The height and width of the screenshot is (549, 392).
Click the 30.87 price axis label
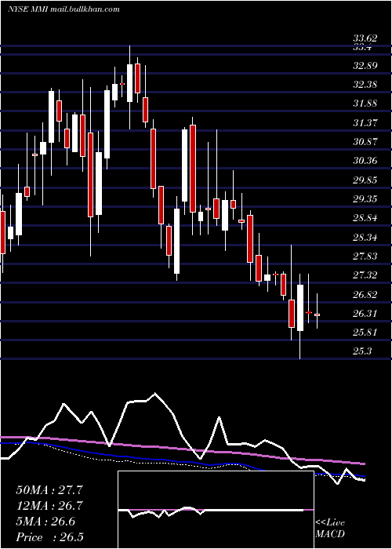pos(366,142)
